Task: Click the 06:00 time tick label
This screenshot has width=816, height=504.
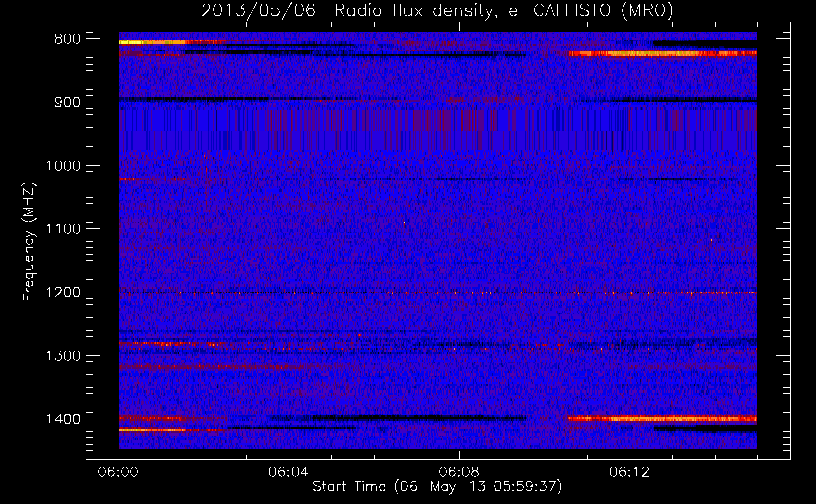Action: pyautogui.click(x=119, y=472)
